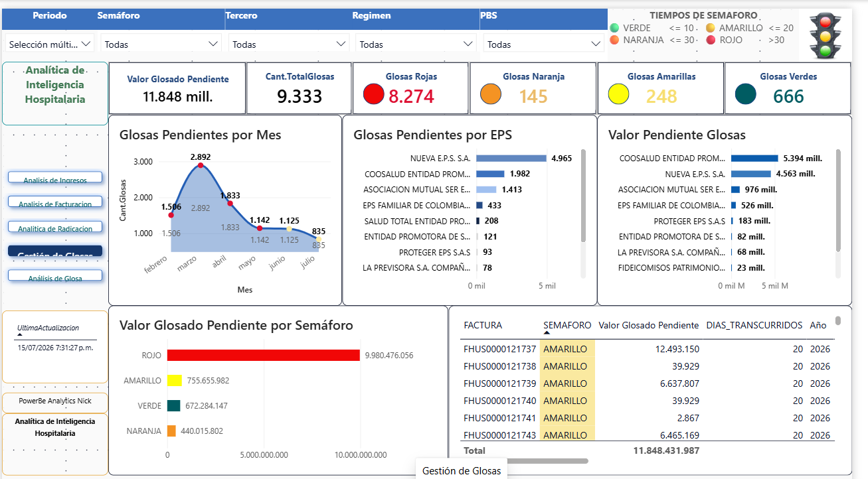The height and width of the screenshot is (479, 868).
Task: Open the Regimen filter dropdown
Action: (x=416, y=44)
